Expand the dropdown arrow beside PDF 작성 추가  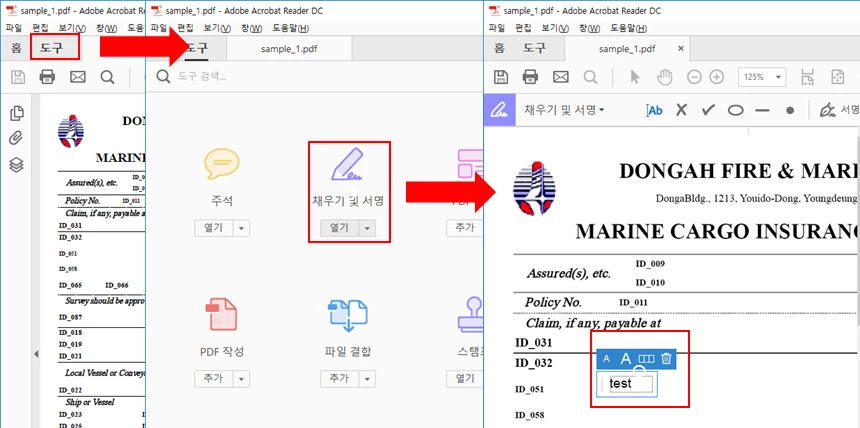coord(241,379)
